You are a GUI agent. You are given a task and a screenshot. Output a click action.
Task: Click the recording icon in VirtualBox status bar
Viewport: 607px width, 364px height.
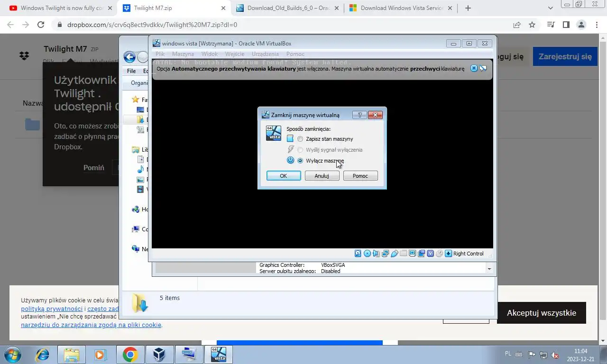(421, 254)
